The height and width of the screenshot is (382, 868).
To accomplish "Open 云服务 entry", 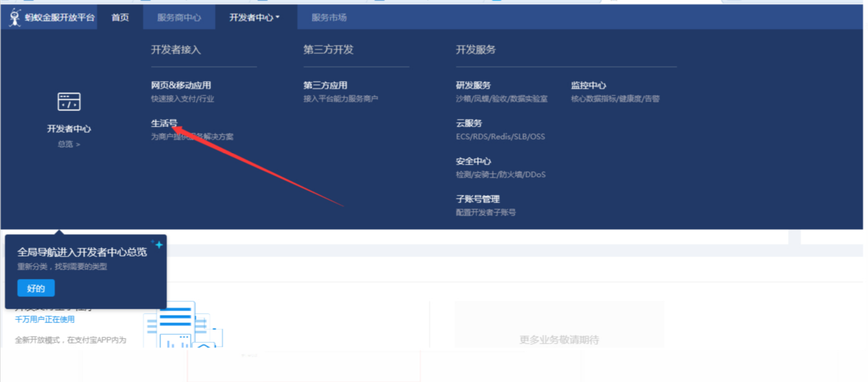I will point(469,123).
